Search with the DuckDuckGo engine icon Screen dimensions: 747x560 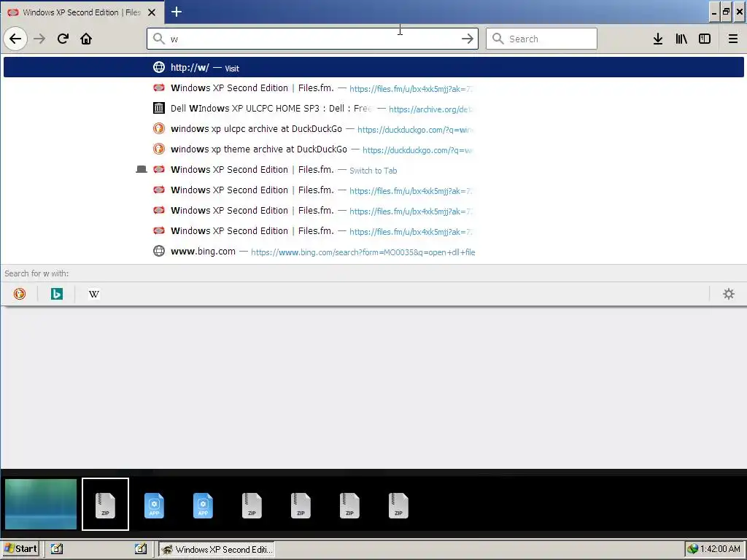pyautogui.click(x=20, y=294)
